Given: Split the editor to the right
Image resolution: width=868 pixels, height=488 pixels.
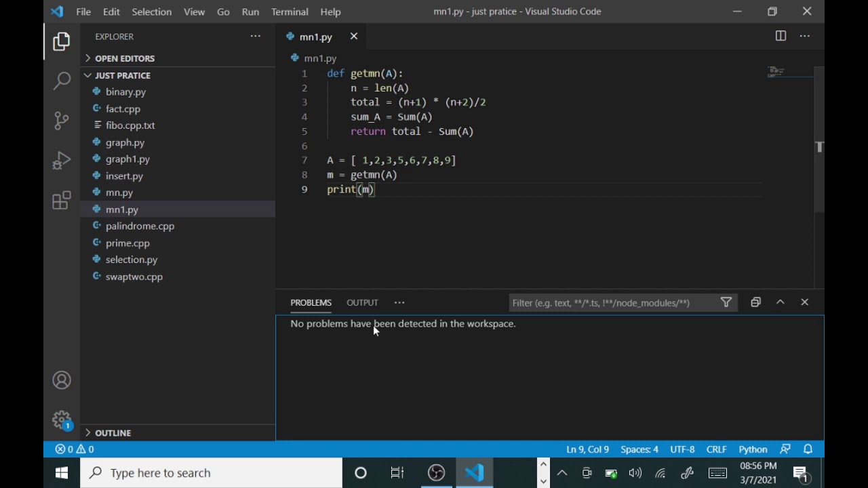Looking at the screenshot, I should [781, 37].
